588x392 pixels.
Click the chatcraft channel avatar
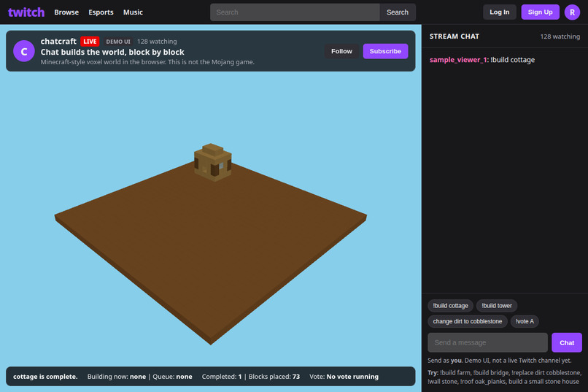24,51
